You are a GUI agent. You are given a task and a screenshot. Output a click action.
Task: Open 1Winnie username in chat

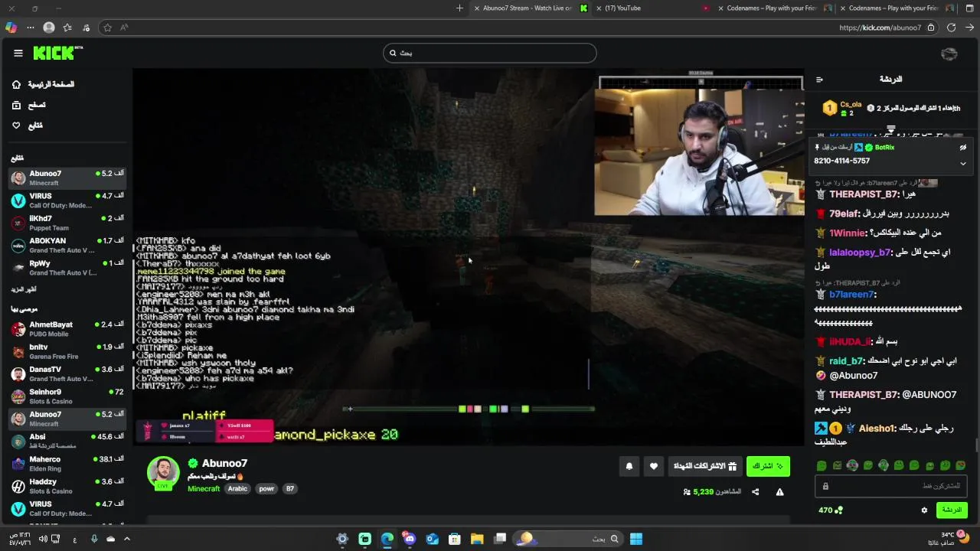pos(849,233)
